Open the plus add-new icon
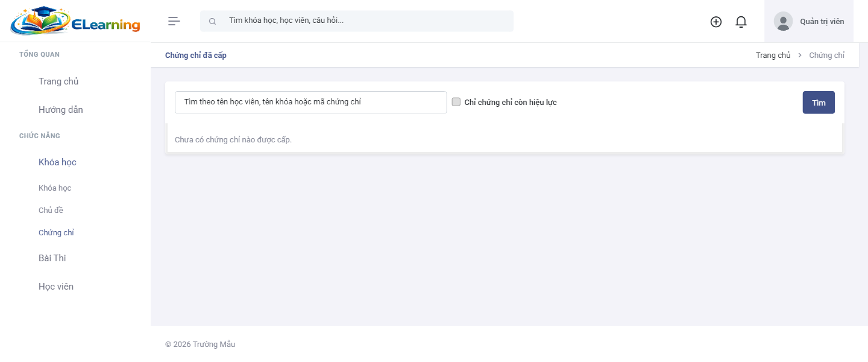The height and width of the screenshot is (362, 868). coord(716,22)
